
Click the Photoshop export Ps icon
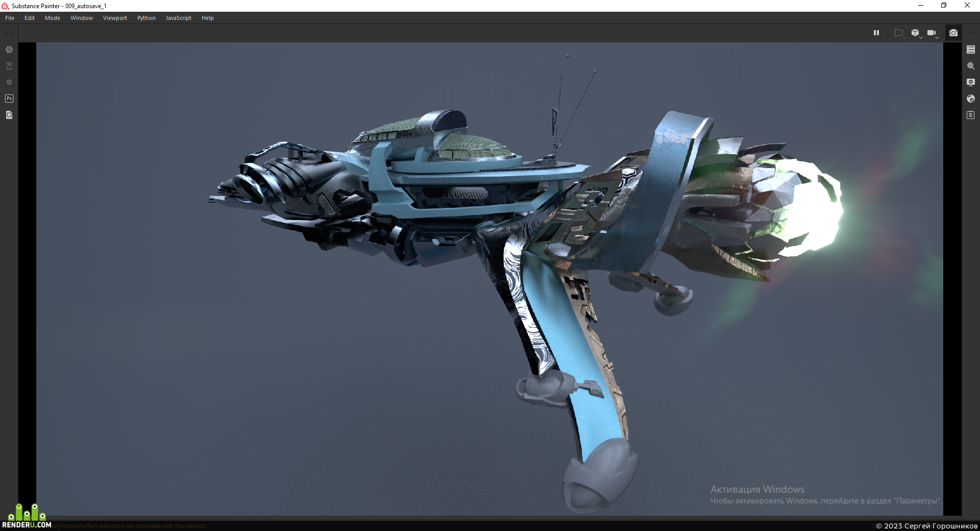point(9,99)
